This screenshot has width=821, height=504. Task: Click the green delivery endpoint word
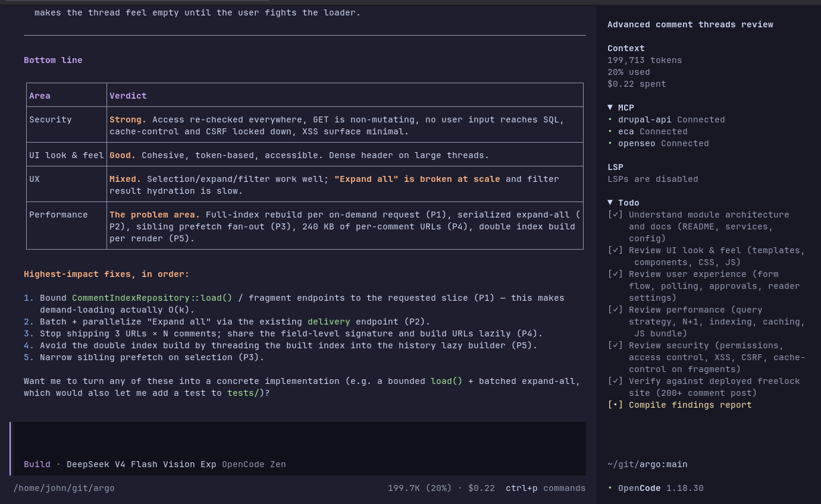point(329,322)
